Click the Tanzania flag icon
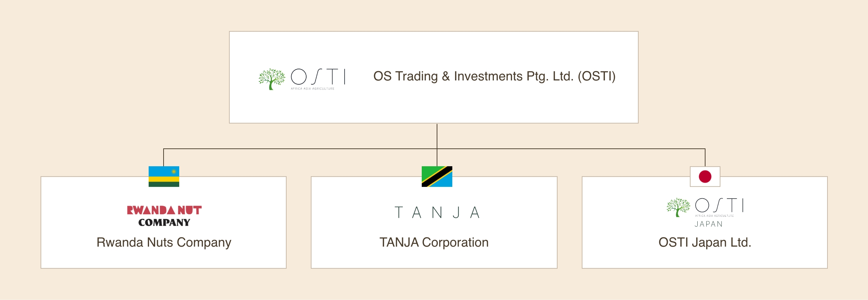868x300 pixels. tap(437, 176)
